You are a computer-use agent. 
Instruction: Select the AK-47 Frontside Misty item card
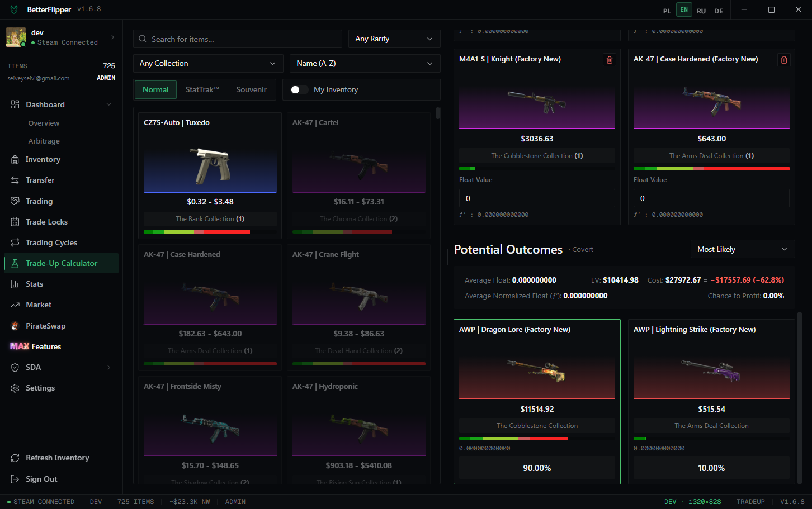pos(210,430)
